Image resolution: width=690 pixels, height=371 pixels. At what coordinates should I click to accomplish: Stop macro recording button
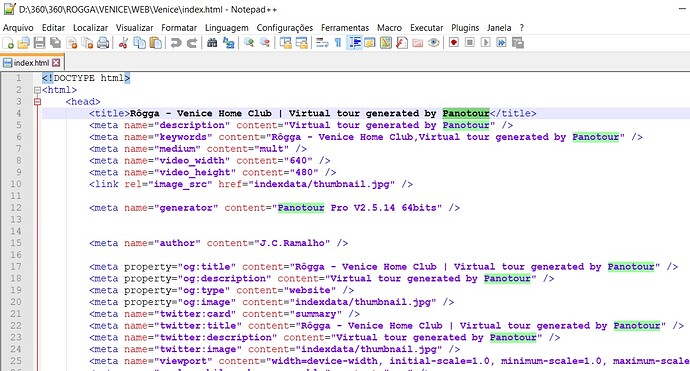point(470,43)
